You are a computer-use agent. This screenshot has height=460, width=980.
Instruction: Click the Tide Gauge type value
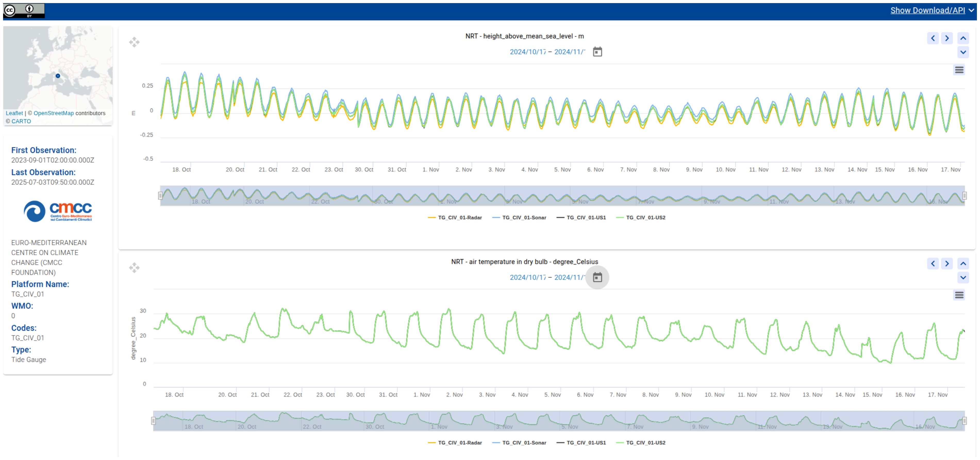[29, 360]
